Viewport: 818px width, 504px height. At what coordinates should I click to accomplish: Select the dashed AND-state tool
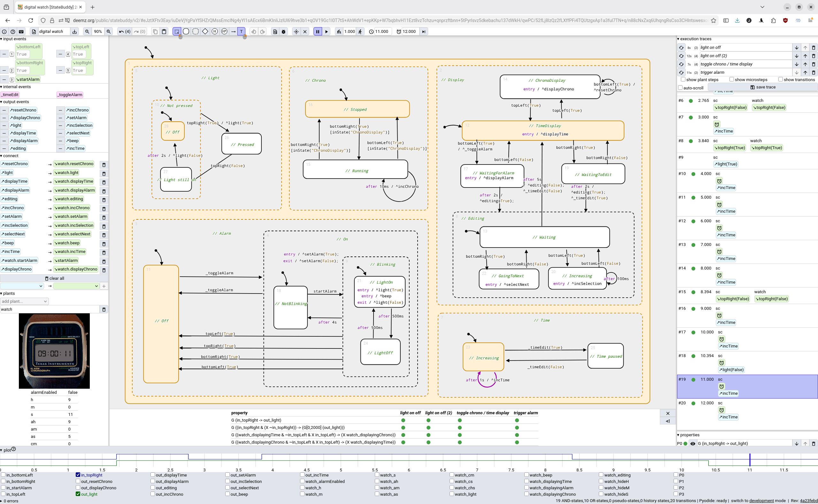(x=196, y=32)
